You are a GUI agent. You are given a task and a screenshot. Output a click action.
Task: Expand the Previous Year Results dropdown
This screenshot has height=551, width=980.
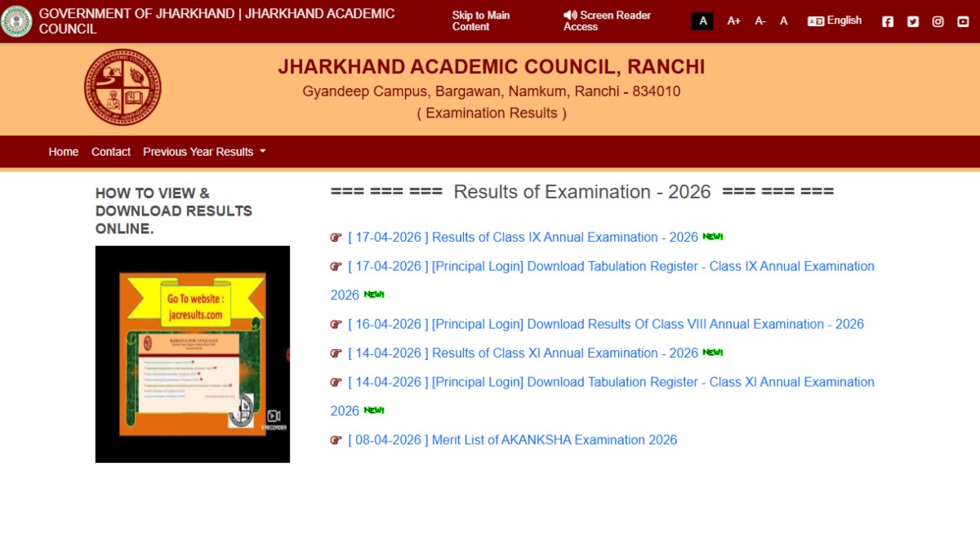[204, 152]
